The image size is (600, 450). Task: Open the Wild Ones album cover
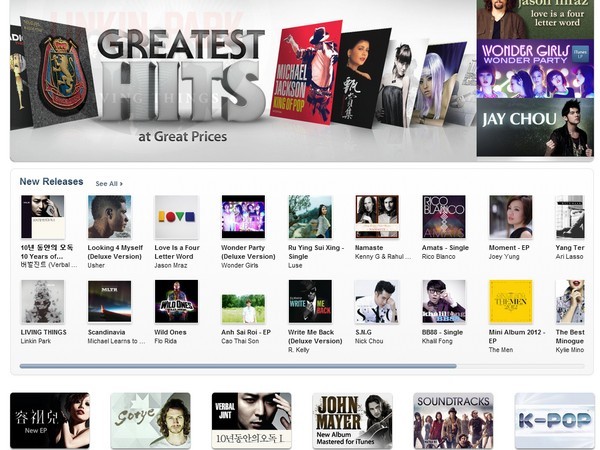coord(177,302)
